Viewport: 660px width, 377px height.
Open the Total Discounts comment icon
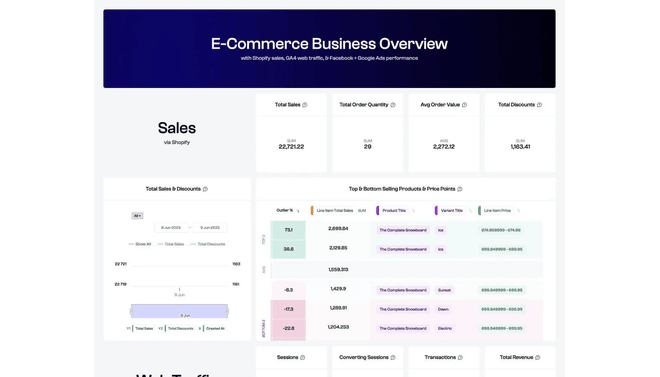[539, 105]
